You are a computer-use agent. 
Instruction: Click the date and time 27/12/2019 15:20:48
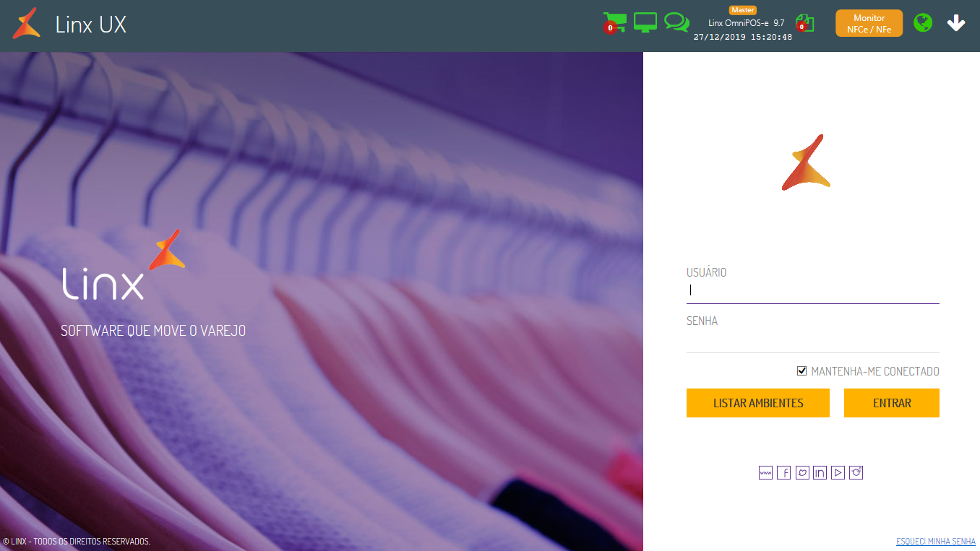743,37
